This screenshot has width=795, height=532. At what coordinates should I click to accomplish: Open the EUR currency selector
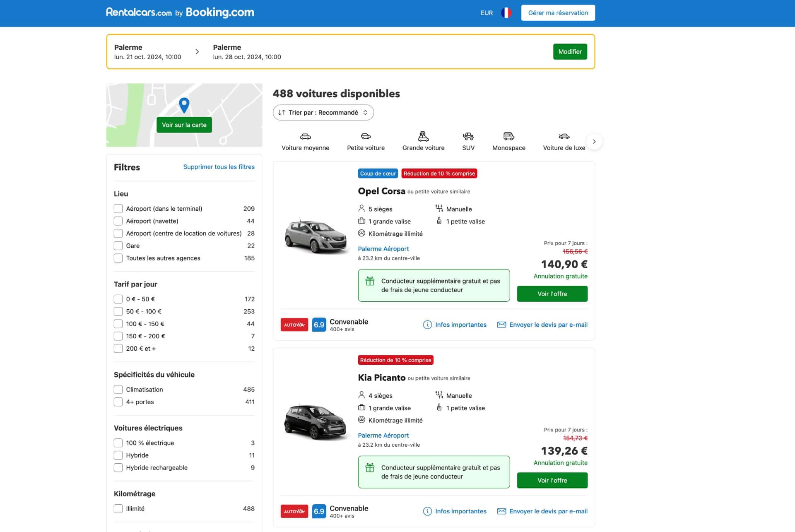point(487,13)
